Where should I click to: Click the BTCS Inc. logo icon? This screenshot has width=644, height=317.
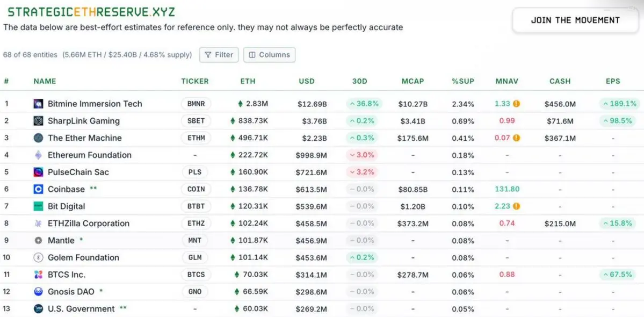[38, 275]
